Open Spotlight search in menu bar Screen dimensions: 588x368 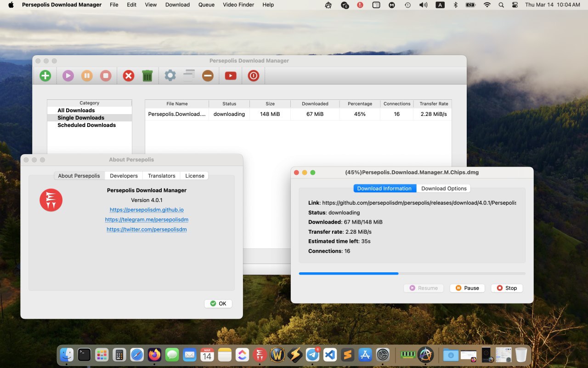tap(501, 5)
